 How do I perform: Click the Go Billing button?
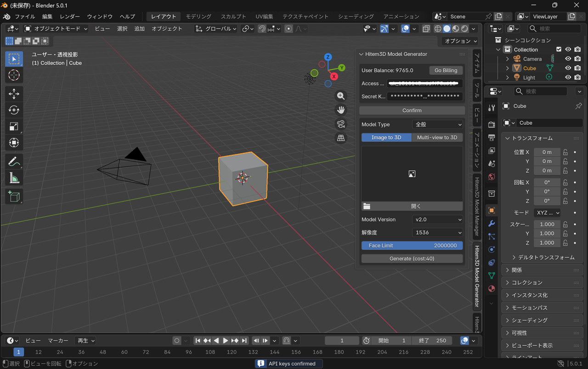[446, 70]
